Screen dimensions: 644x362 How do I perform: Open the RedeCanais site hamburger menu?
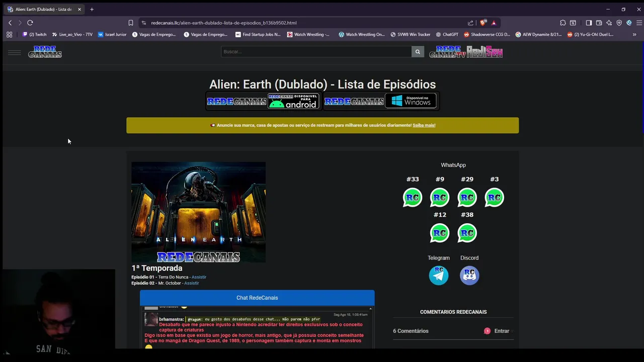pos(15,52)
